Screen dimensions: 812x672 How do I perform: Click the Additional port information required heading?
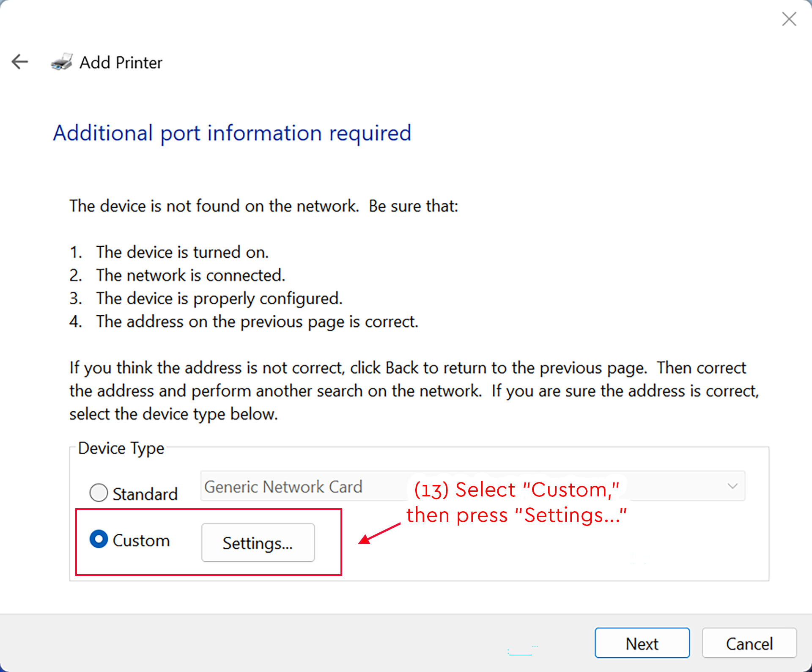(x=232, y=133)
